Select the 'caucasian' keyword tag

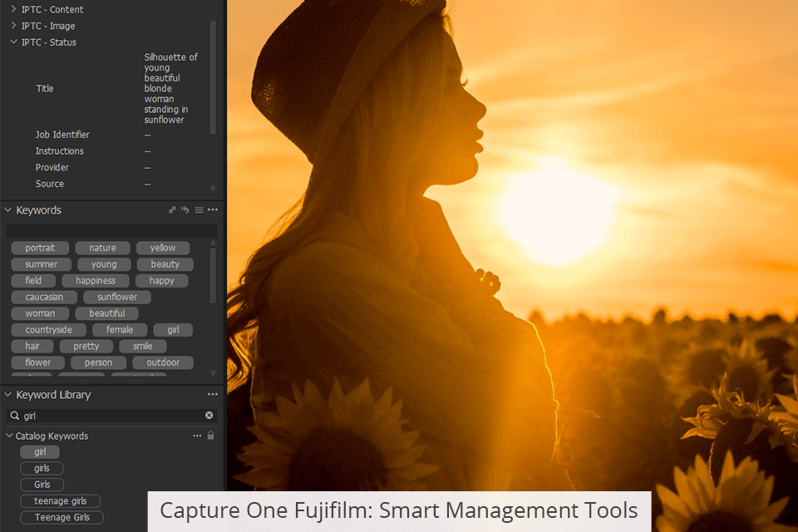click(x=44, y=297)
